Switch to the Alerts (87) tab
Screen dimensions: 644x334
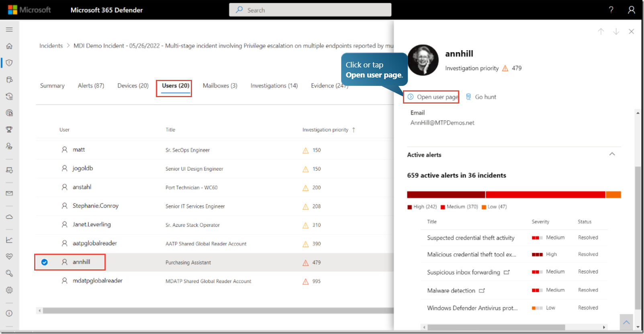(x=91, y=86)
